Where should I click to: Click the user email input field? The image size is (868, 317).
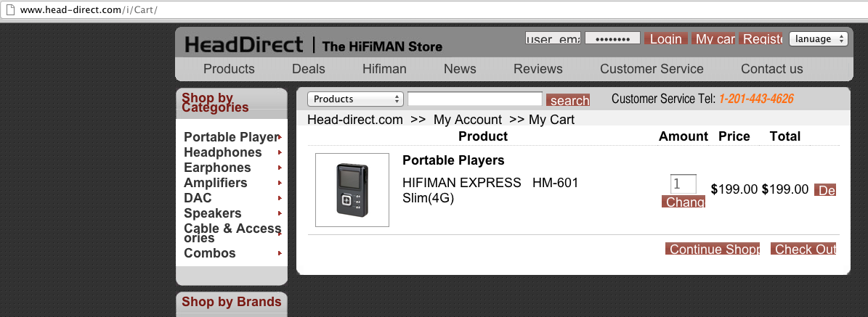click(x=553, y=38)
